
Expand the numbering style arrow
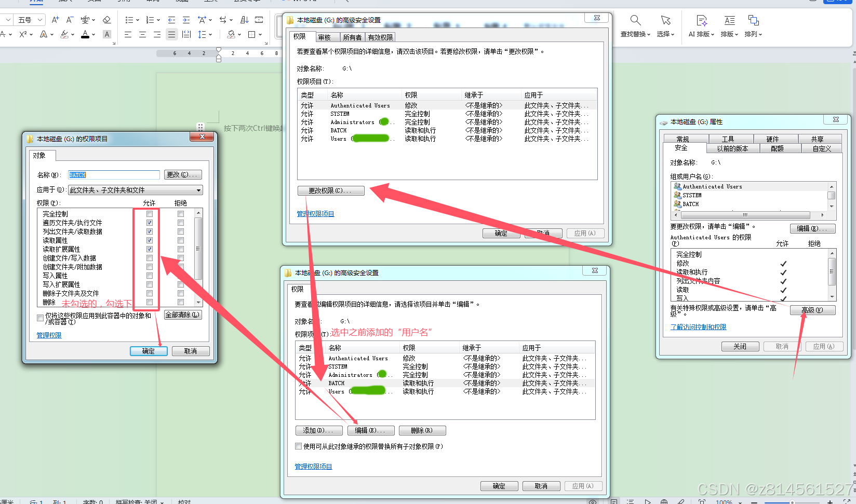158,20
